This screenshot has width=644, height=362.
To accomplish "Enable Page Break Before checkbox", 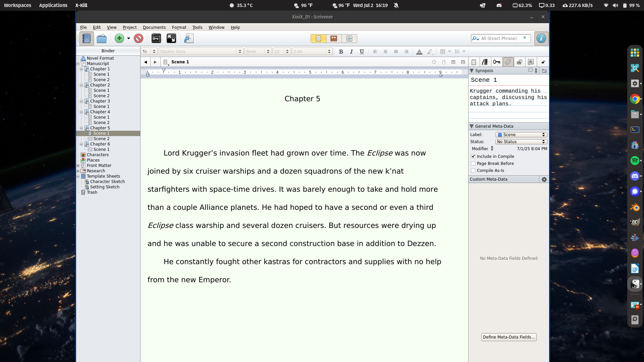I will click(473, 164).
